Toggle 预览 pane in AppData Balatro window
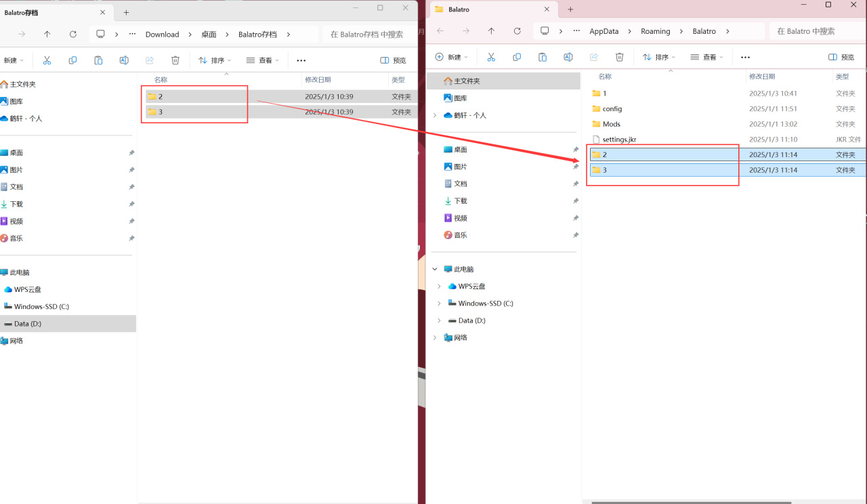Viewport: 867px width, 504px height. 841,57
